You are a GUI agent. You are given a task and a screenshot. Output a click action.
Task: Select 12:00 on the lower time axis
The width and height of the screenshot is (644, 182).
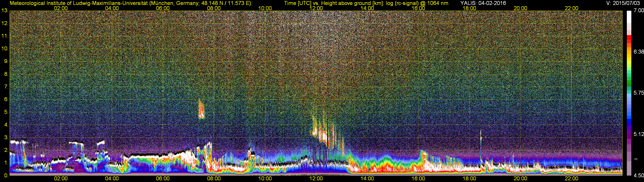point(316,179)
